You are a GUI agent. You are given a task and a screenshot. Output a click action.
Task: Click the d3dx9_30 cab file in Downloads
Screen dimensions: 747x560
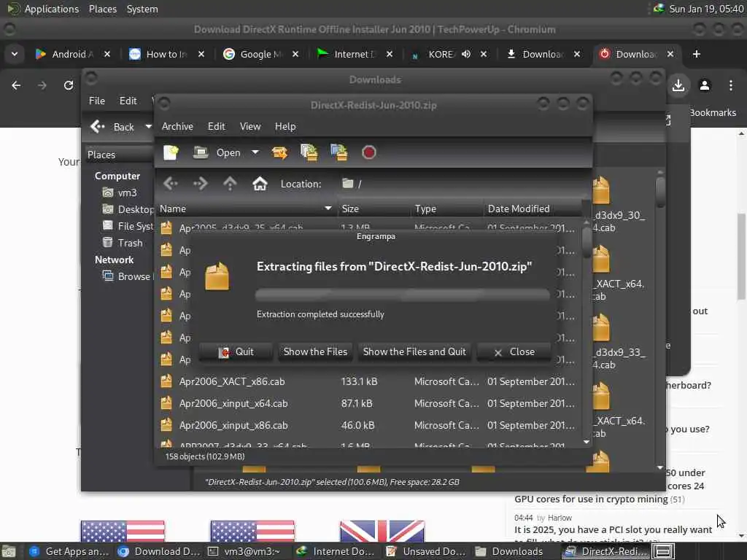coord(617,205)
